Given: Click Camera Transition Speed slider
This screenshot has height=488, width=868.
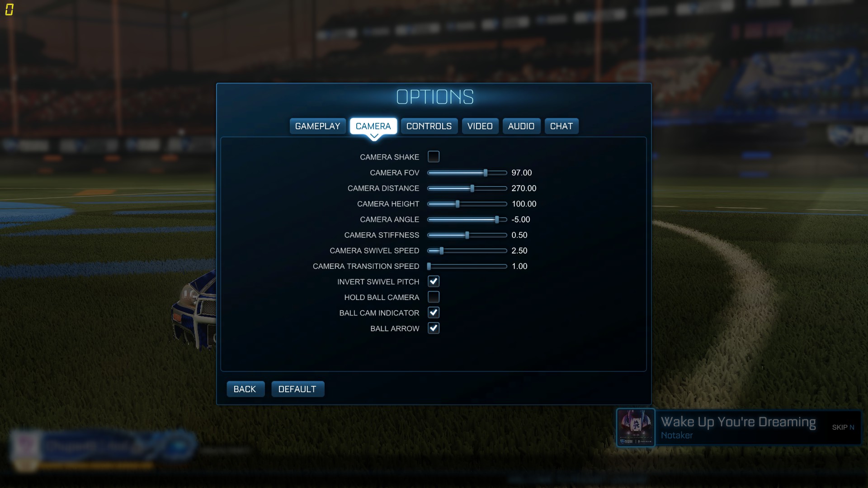Looking at the screenshot, I should (x=429, y=266).
